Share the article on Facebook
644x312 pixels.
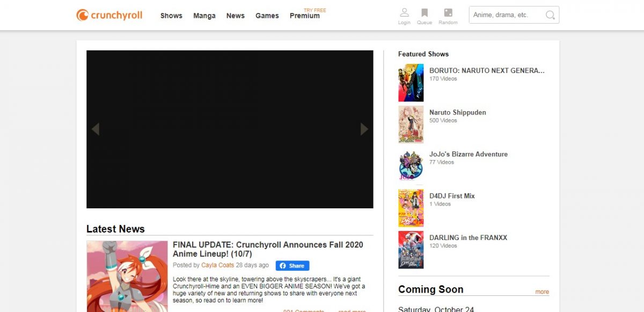click(292, 266)
